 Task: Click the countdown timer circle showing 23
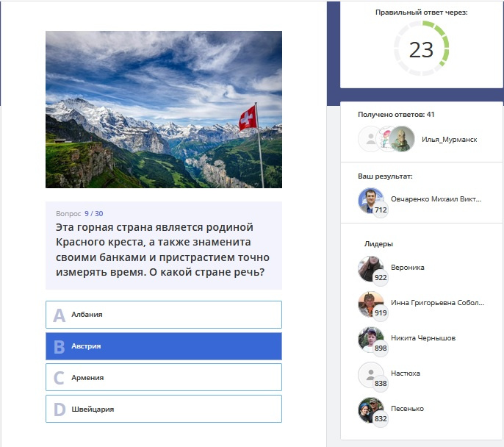click(x=422, y=49)
